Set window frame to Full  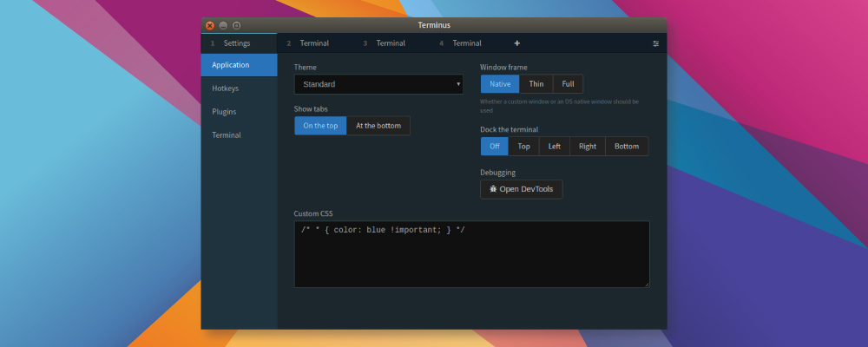[568, 84]
